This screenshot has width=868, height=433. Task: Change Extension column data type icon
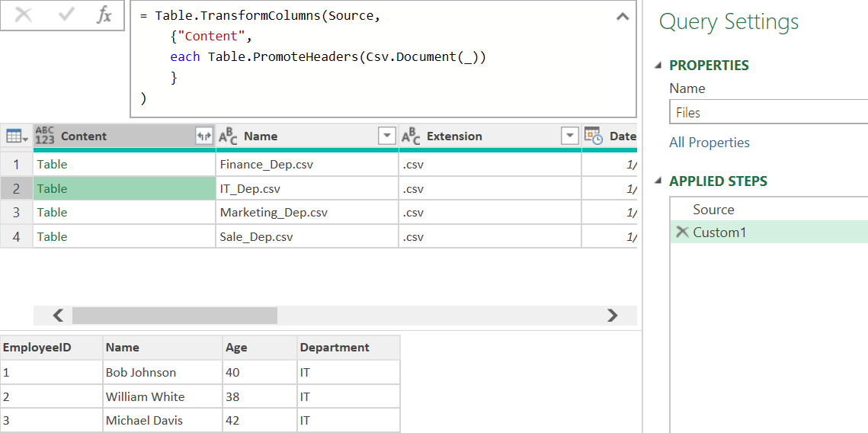(x=411, y=136)
